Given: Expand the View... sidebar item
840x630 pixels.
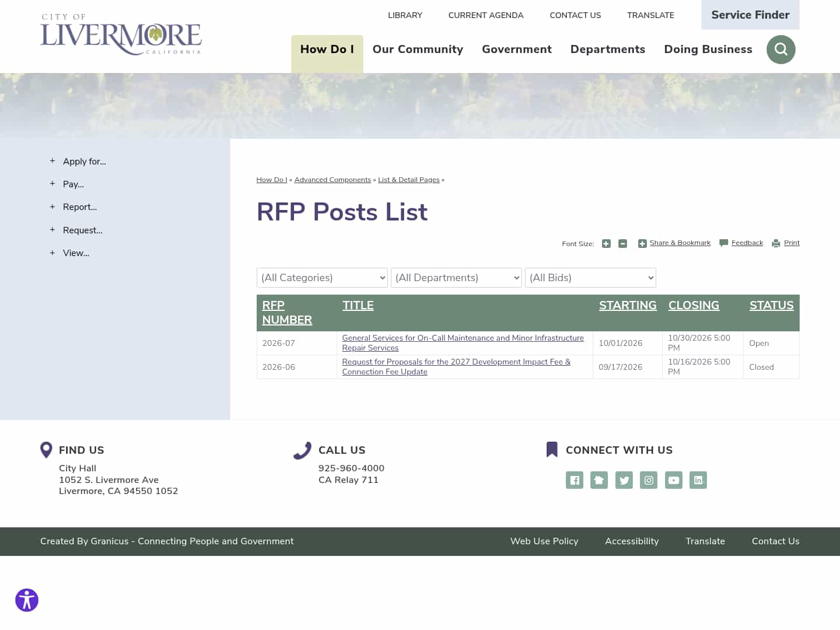Looking at the screenshot, I should [52, 253].
